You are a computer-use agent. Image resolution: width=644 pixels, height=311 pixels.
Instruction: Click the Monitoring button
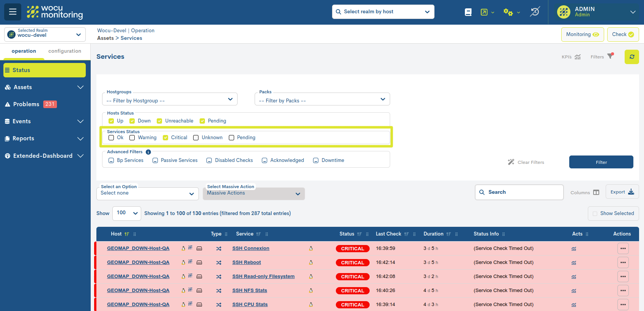[x=583, y=35]
